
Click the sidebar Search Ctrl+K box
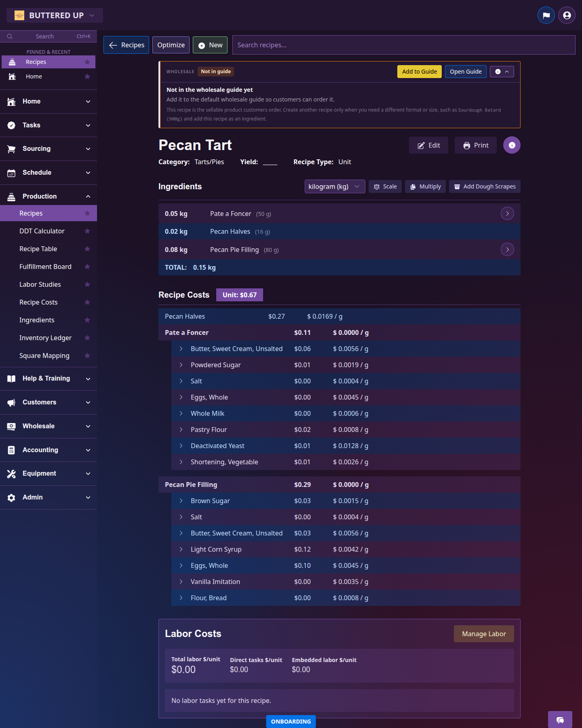click(x=48, y=36)
